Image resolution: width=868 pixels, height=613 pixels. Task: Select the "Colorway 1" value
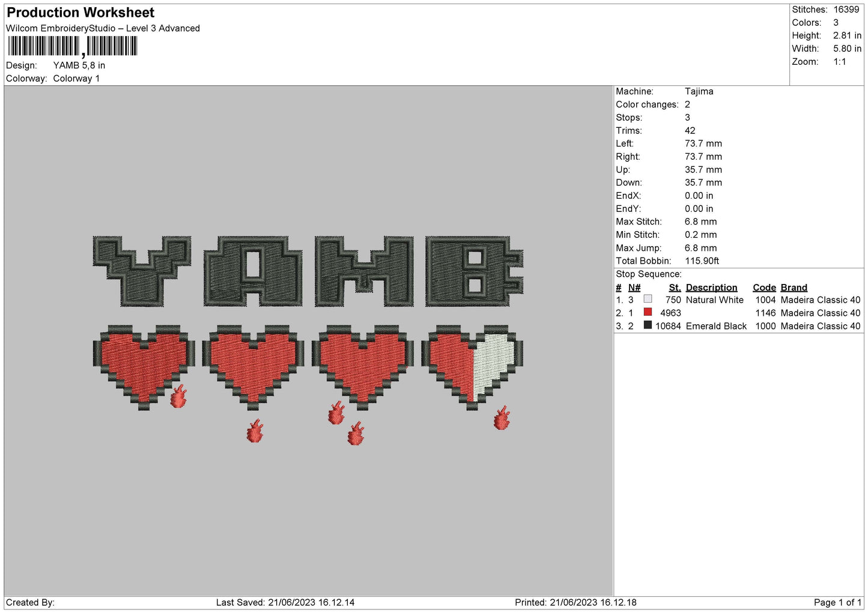pyautogui.click(x=76, y=79)
